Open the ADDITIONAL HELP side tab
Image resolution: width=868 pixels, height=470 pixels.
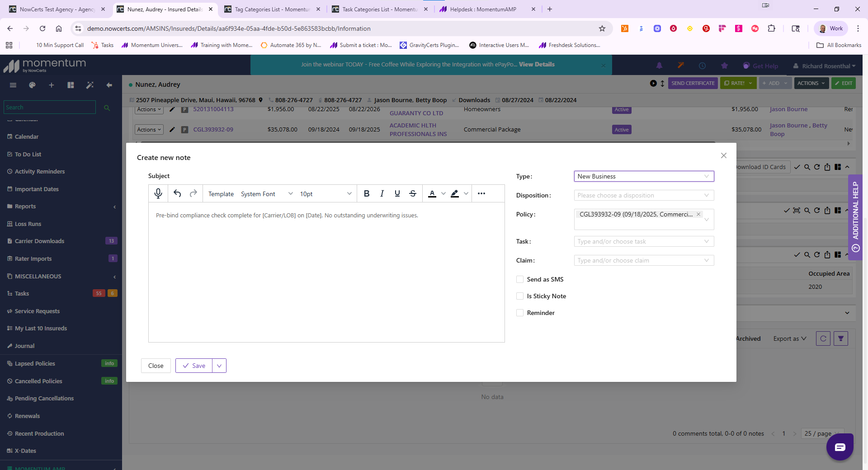click(855, 217)
